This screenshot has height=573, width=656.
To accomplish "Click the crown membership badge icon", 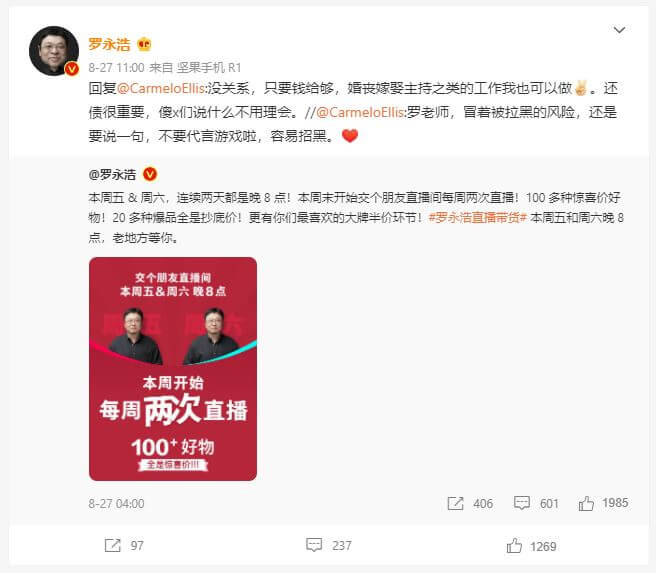I will (x=144, y=44).
